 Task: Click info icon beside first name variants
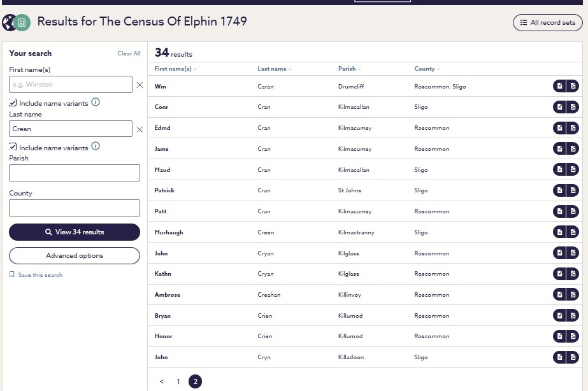pos(96,102)
